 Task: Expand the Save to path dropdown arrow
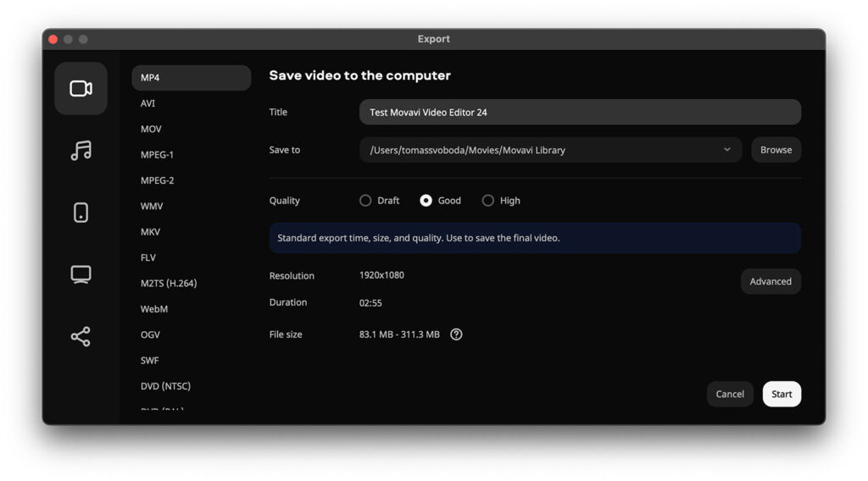pos(726,150)
